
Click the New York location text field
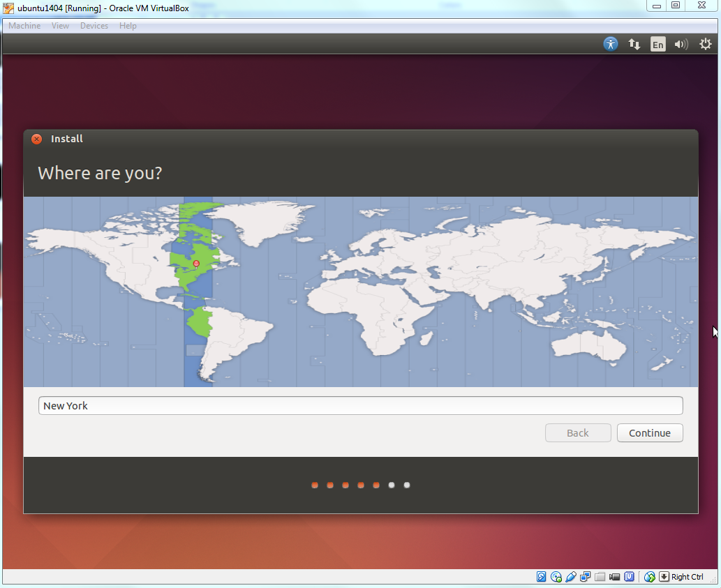point(360,406)
